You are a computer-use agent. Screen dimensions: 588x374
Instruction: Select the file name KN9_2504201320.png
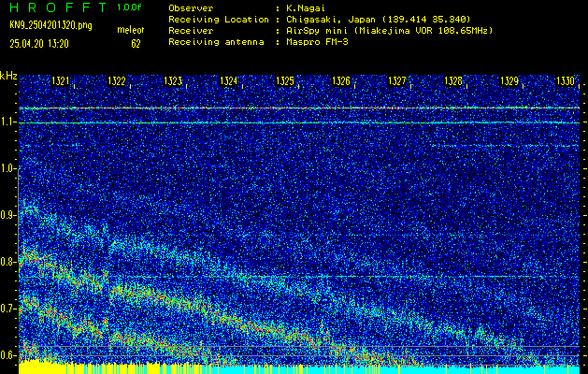point(50,25)
